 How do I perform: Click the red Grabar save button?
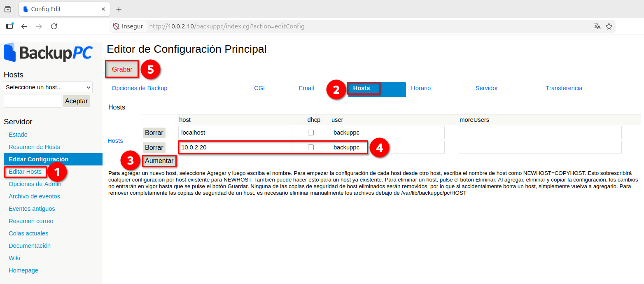(122, 70)
